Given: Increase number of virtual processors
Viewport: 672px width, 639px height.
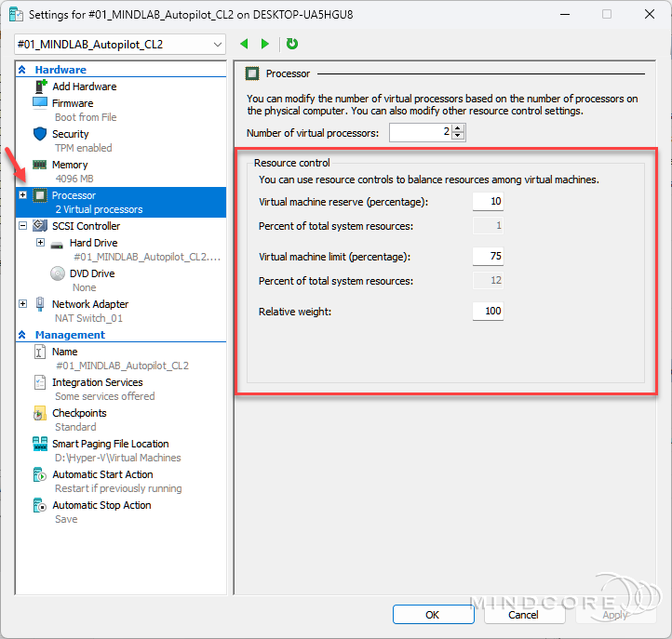Looking at the screenshot, I should (x=458, y=128).
